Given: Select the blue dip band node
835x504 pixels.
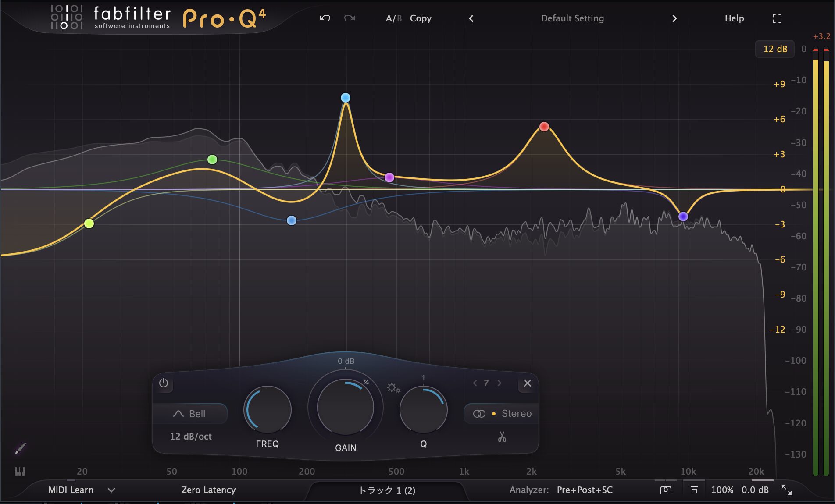Looking at the screenshot, I should tap(292, 220).
